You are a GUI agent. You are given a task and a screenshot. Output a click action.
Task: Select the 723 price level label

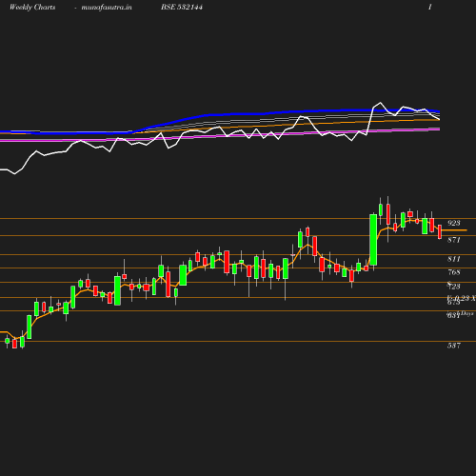click(x=454, y=287)
